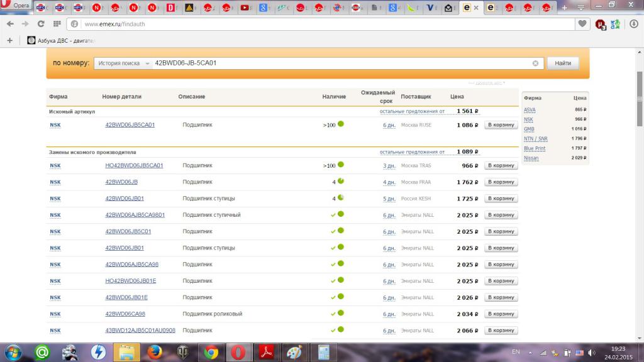The height and width of the screenshot is (362, 644).
Task: Show other offers from 1 561 ₽
Action: tap(412, 111)
